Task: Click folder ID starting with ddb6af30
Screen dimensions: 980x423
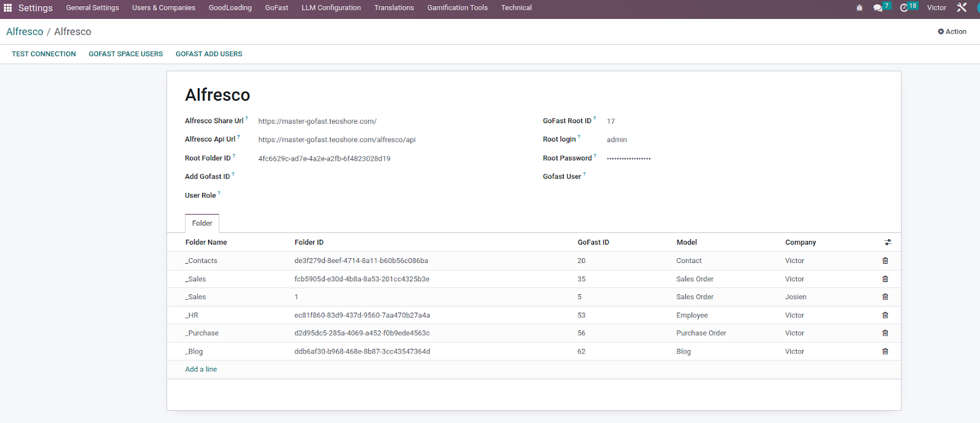Action: pyautogui.click(x=362, y=351)
